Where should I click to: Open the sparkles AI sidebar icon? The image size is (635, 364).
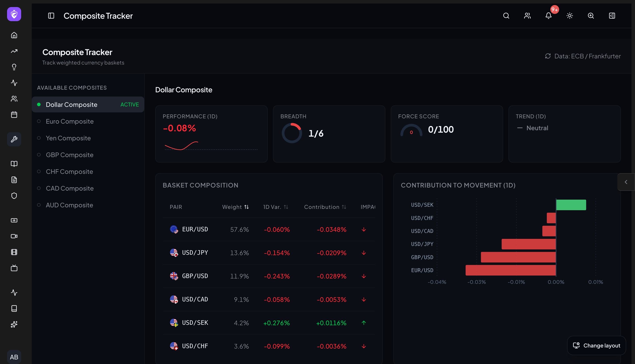click(x=14, y=325)
